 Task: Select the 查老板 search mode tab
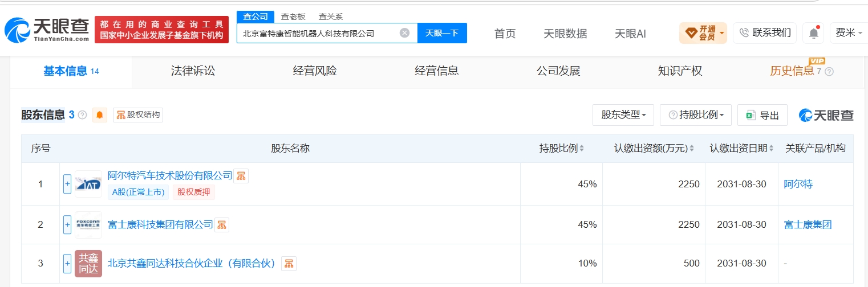pos(293,17)
